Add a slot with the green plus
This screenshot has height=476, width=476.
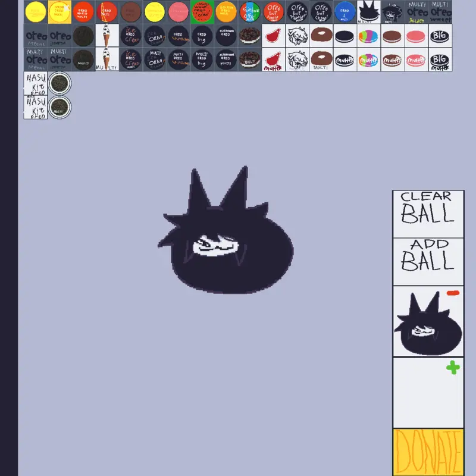[453, 367]
